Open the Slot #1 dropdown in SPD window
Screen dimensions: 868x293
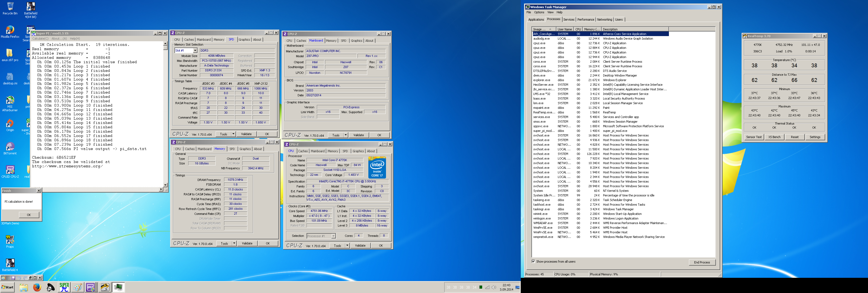(195, 50)
